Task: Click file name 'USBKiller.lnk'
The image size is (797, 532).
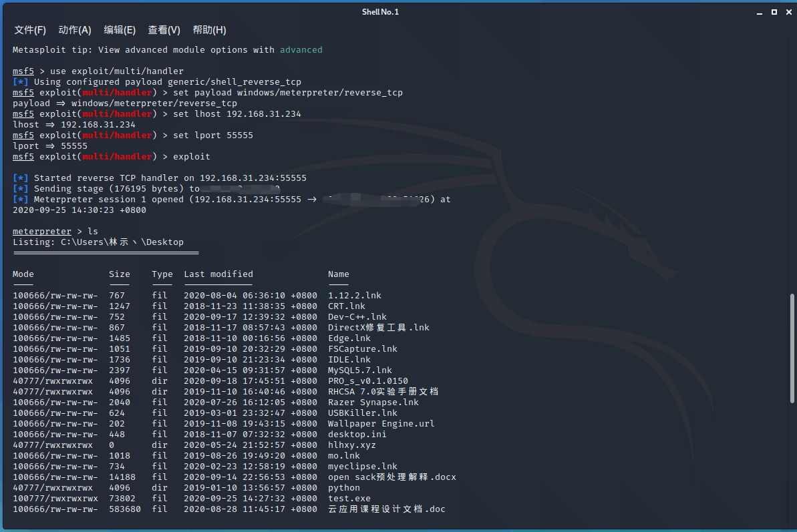Action: click(363, 413)
